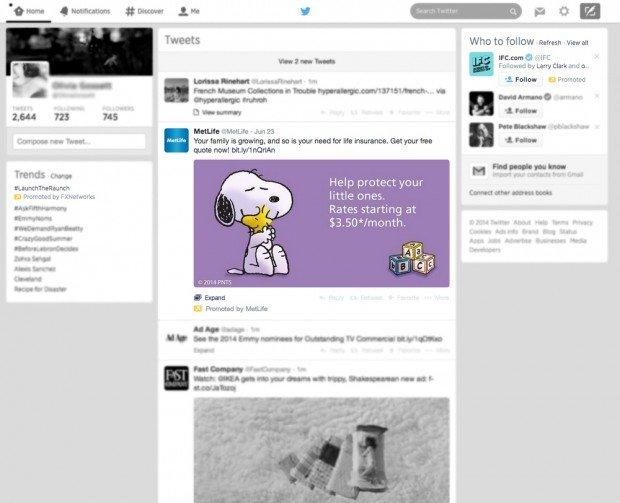Open the About footer link
Screen dimensions: 620x503
coord(522,222)
